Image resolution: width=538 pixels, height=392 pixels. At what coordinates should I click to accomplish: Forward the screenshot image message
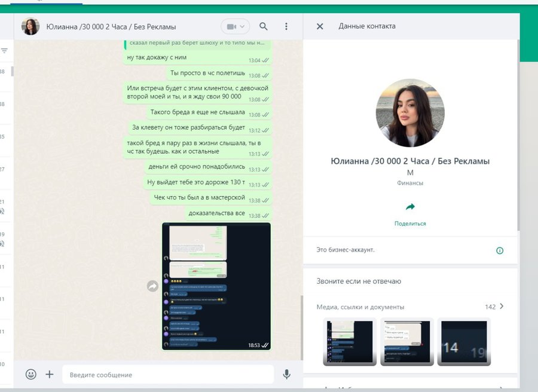152,286
